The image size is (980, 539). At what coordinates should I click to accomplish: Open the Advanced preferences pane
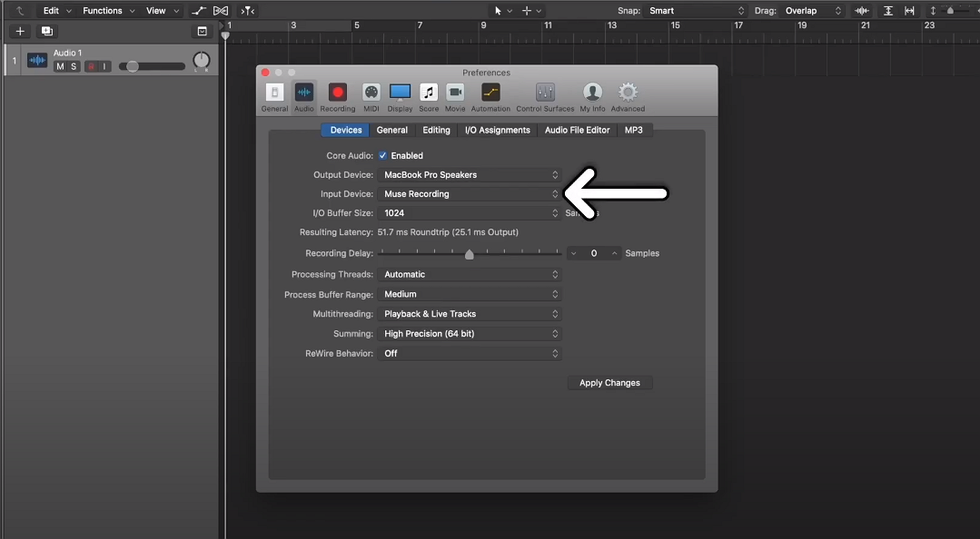pyautogui.click(x=628, y=95)
